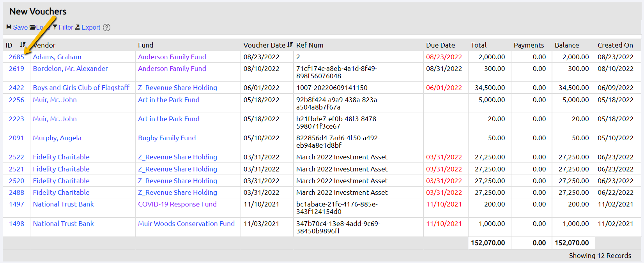
Task: Click the Export link
Action: 91,27
